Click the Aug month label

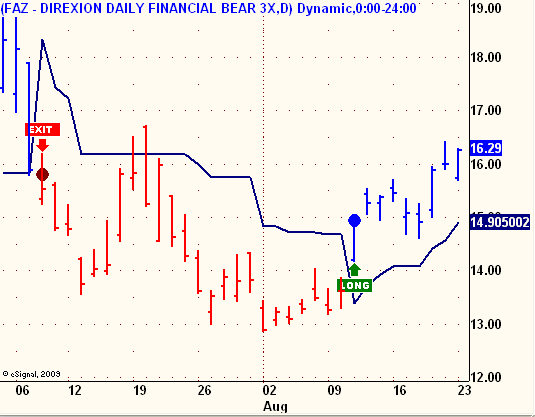[x=275, y=407]
